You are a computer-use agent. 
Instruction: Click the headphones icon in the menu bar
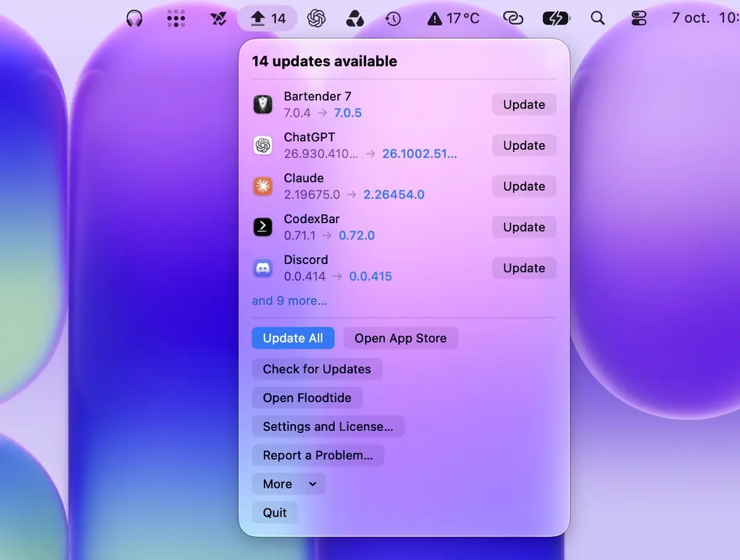(x=134, y=19)
